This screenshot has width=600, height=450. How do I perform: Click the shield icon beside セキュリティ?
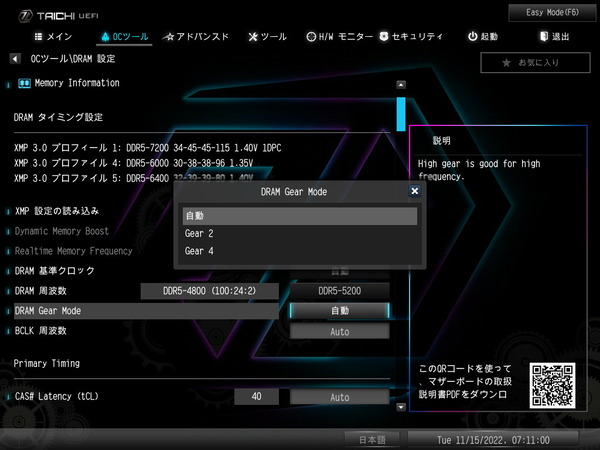point(384,37)
